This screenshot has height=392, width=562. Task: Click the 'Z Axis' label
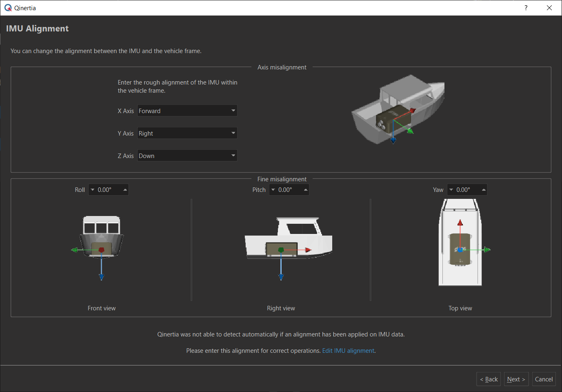point(126,156)
